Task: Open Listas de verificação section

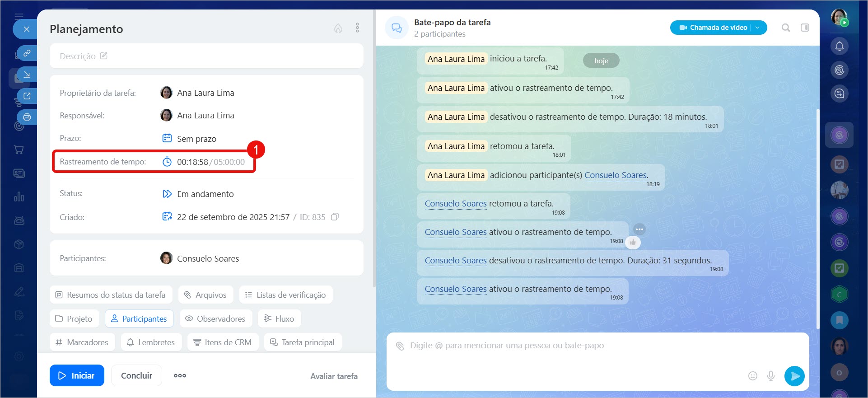Action: point(285,295)
